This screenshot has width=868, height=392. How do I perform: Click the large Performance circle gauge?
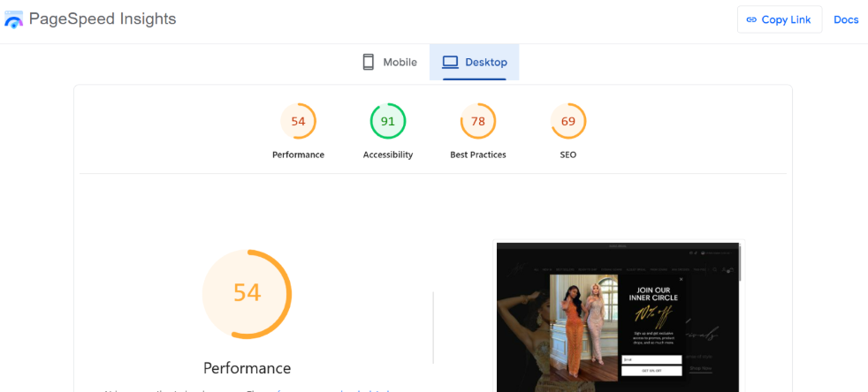pos(247,293)
